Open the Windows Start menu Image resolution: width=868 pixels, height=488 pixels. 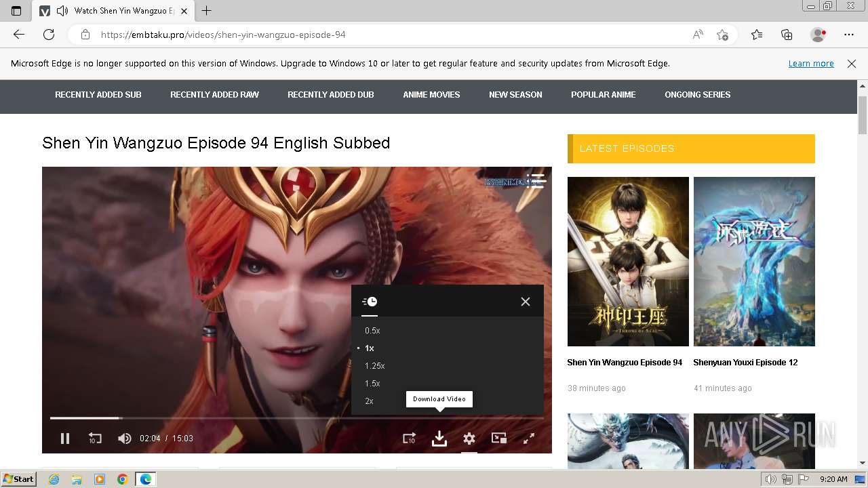click(x=19, y=479)
